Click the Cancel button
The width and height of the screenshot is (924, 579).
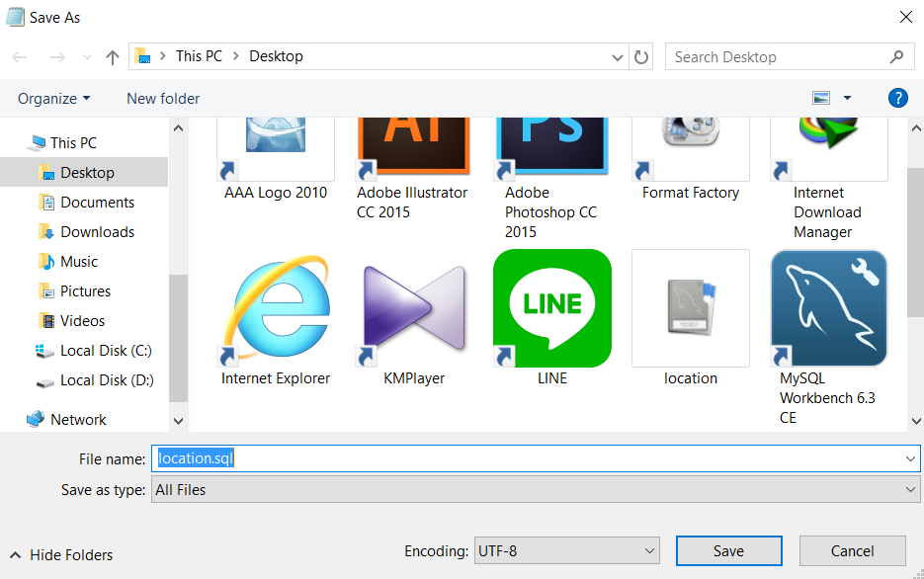coord(852,550)
